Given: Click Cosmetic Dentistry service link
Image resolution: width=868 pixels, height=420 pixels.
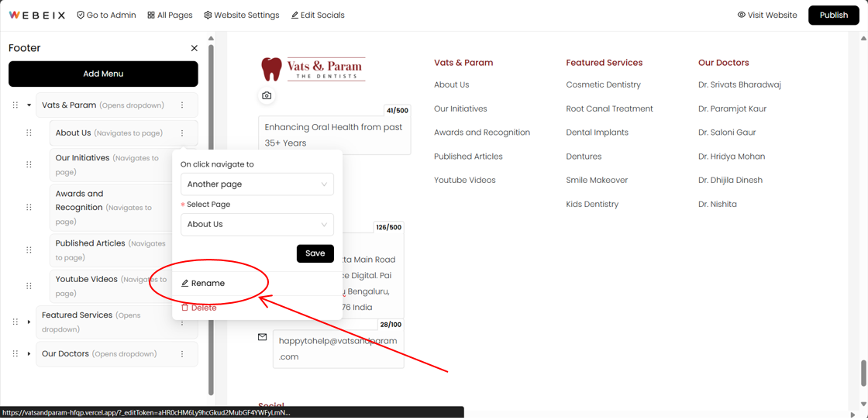Looking at the screenshot, I should pos(604,84).
